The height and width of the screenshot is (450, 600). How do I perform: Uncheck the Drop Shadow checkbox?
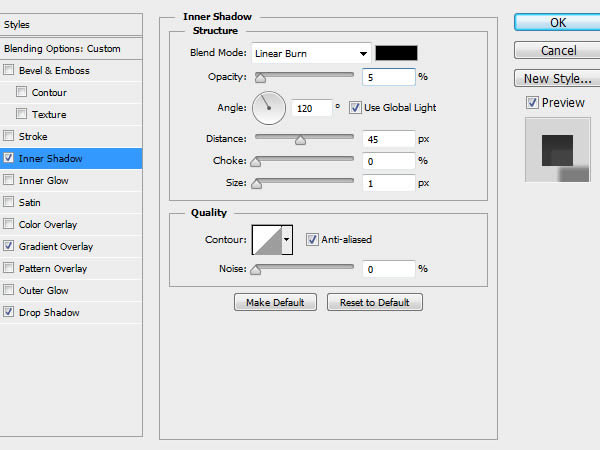8,312
